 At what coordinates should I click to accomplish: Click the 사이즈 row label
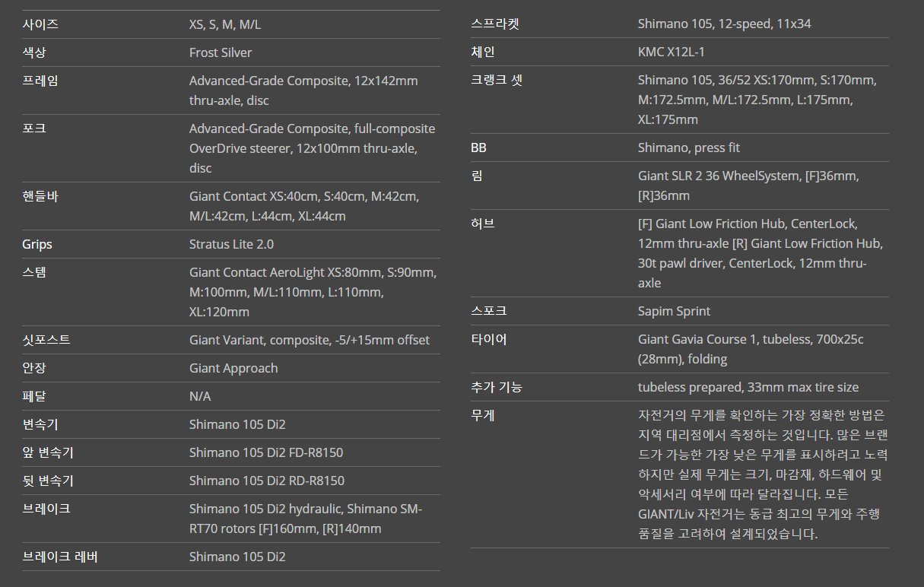[x=40, y=24]
